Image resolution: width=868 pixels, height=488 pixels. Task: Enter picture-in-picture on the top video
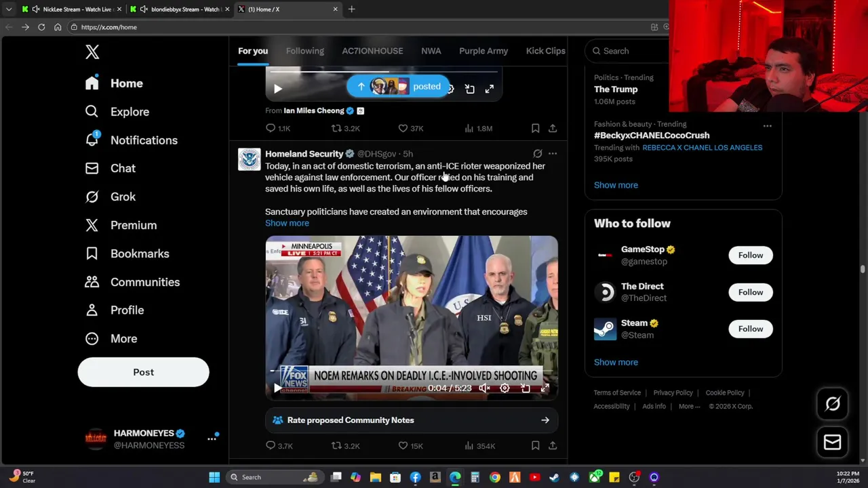pos(469,89)
